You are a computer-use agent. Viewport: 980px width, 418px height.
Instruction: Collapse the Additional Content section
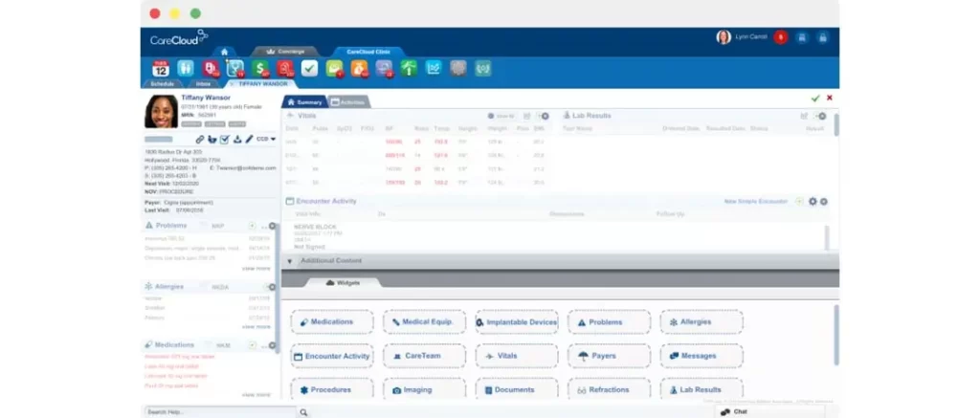(289, 260)
